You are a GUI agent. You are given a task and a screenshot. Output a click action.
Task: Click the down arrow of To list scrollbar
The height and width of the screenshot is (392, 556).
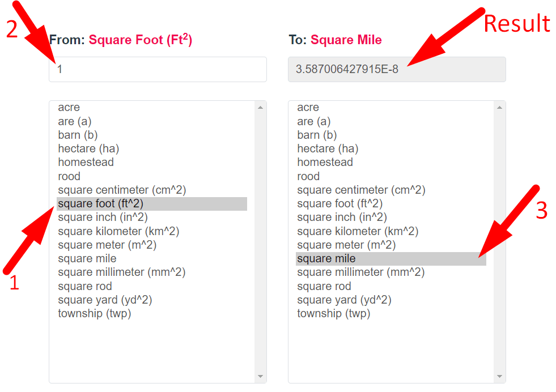pyautogui.click(x=500, y=377)
